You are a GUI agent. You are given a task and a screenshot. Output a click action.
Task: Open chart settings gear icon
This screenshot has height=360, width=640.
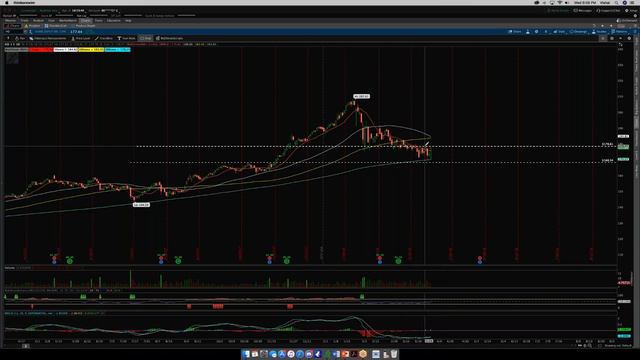click(x=536, y=31)
